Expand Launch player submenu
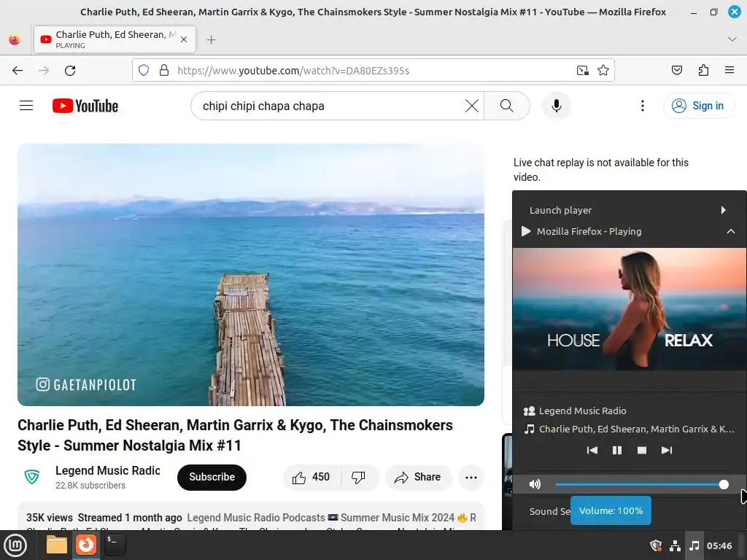The height and width of the screenshot is (560, 747). click(x=629, y=210)
